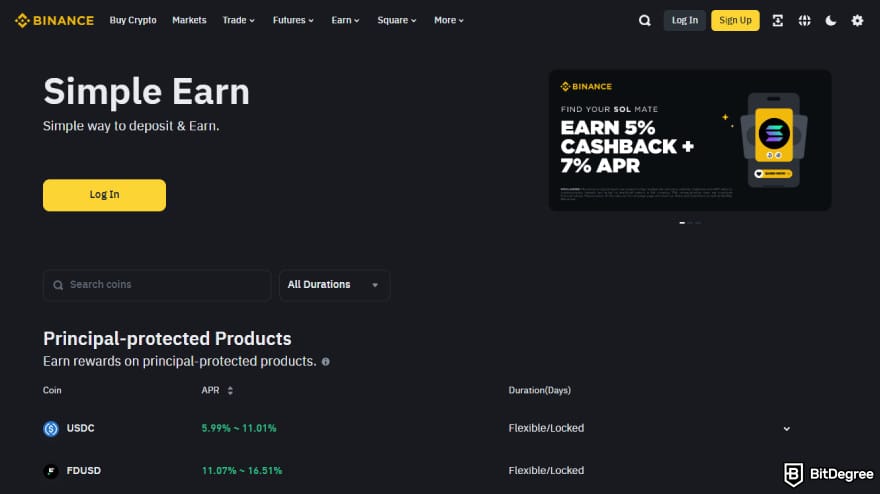Open the Earn dropdown menu
This screenshot has width=880, height=494.
tap(345, 20)
